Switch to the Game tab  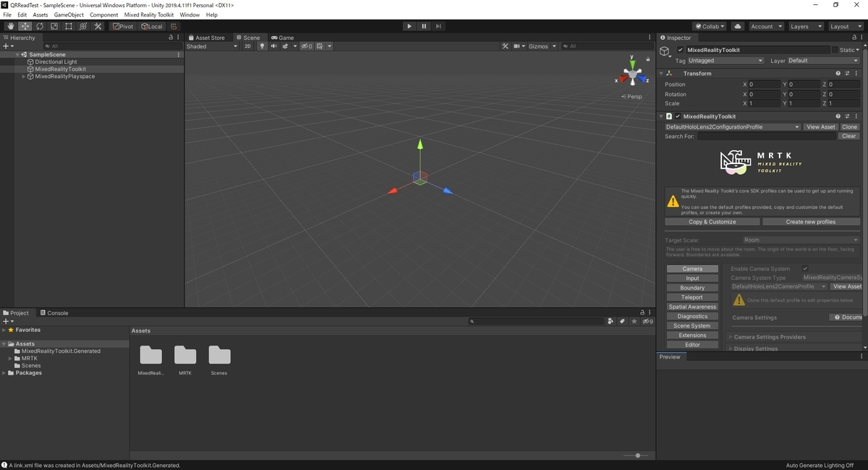(x=283, y=38)
